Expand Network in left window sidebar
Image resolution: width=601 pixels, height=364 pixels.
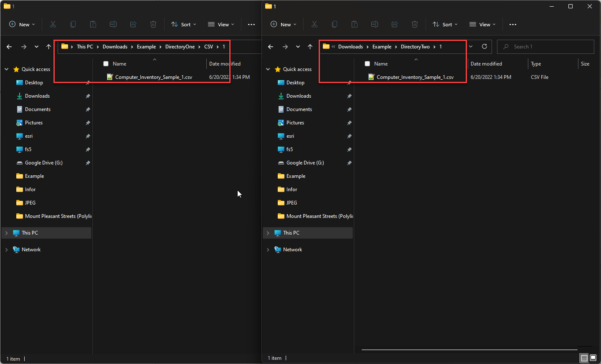pos(7,250)
